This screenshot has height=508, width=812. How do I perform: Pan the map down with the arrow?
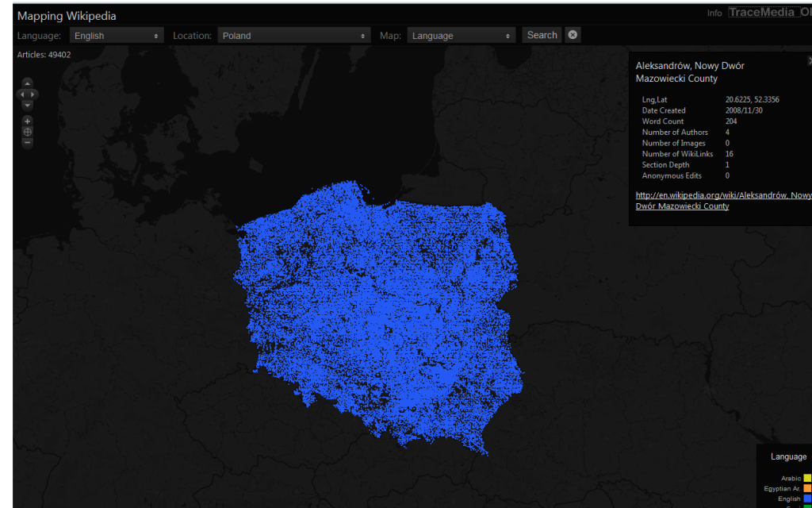click(x=28, y=106)
